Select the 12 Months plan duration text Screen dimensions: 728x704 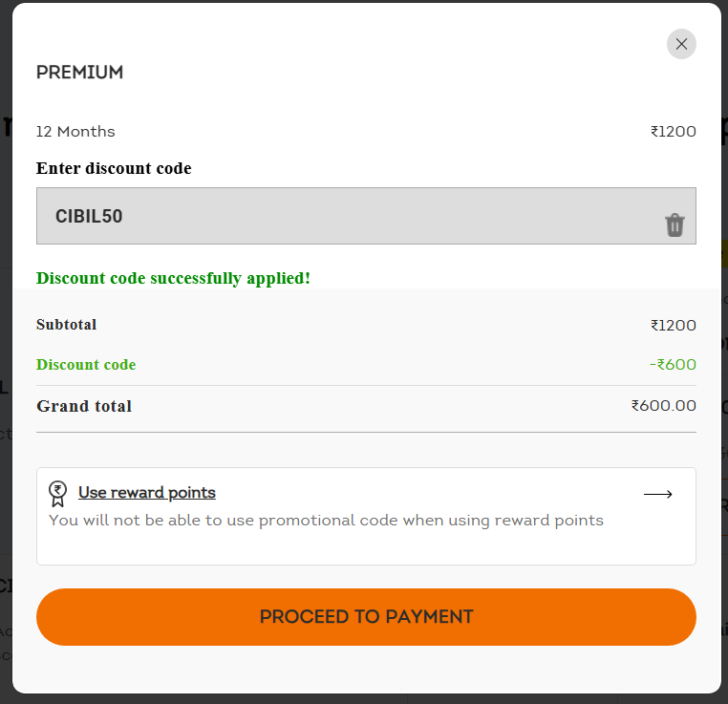click(75, 132)
